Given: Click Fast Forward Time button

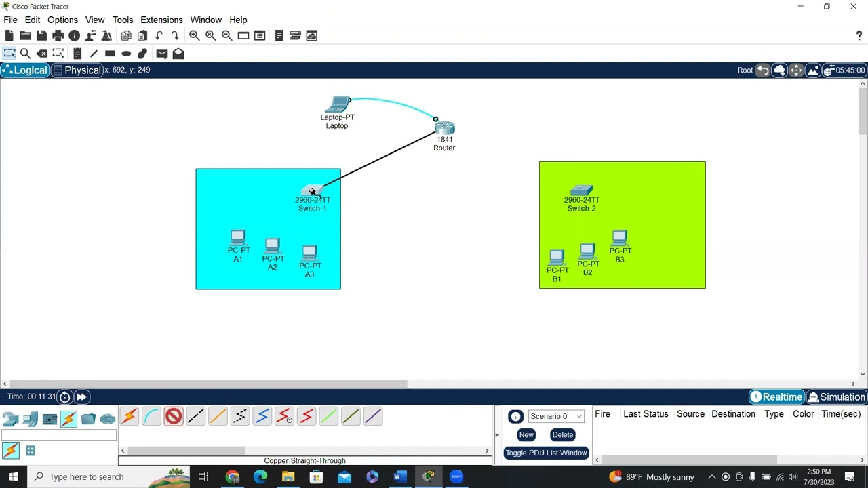Looking at the screenshot, I should tap(81, 396).
